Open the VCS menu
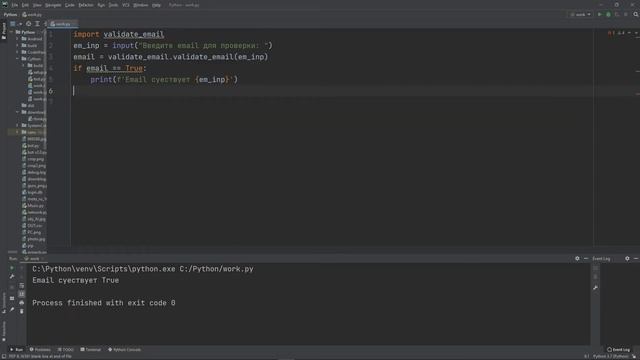 [x=126, y=5]
